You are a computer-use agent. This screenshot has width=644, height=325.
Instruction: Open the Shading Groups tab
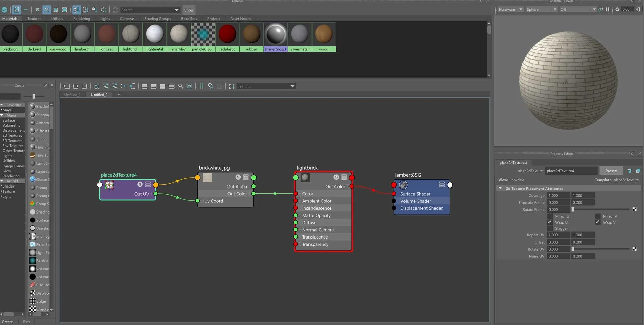point(158,19)
